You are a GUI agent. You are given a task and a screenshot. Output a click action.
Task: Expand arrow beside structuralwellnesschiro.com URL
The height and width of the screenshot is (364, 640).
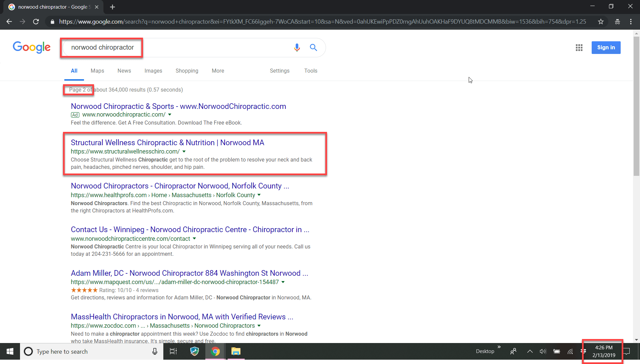tap(184, 152)
